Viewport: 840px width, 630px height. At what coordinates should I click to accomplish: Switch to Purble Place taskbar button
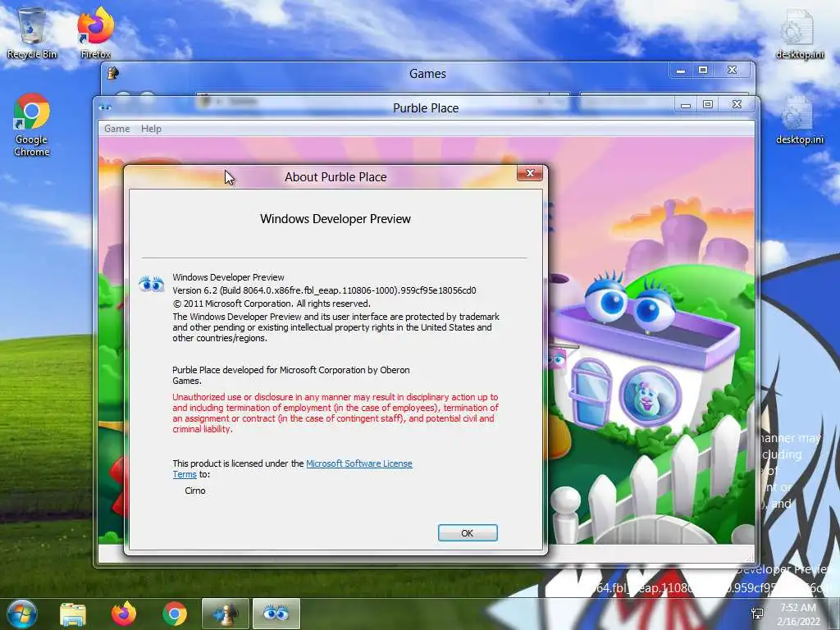[276, 614]
